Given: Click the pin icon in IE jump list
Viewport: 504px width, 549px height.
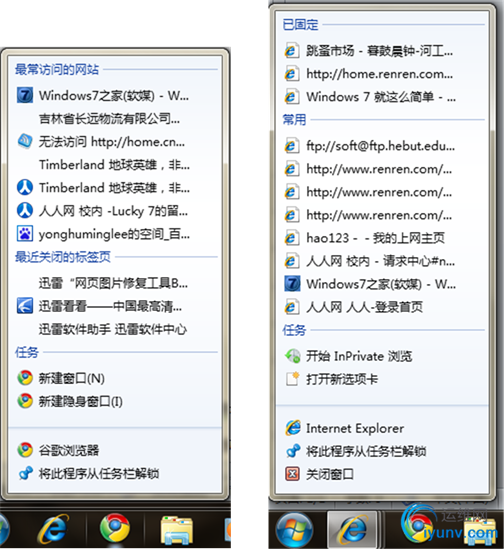Looking at the screenshot, I should click(x=293, y=451).
